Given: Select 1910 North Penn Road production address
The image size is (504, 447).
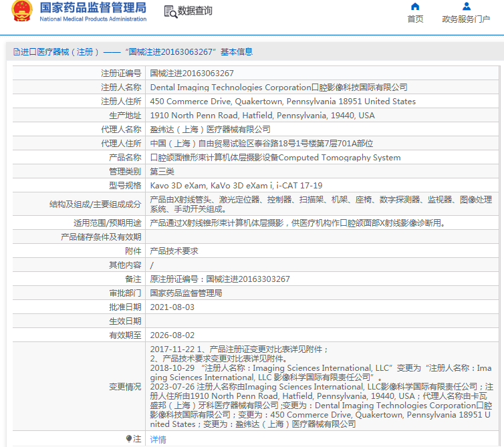Looking at the screenshot, I should [x=262, y=116].
